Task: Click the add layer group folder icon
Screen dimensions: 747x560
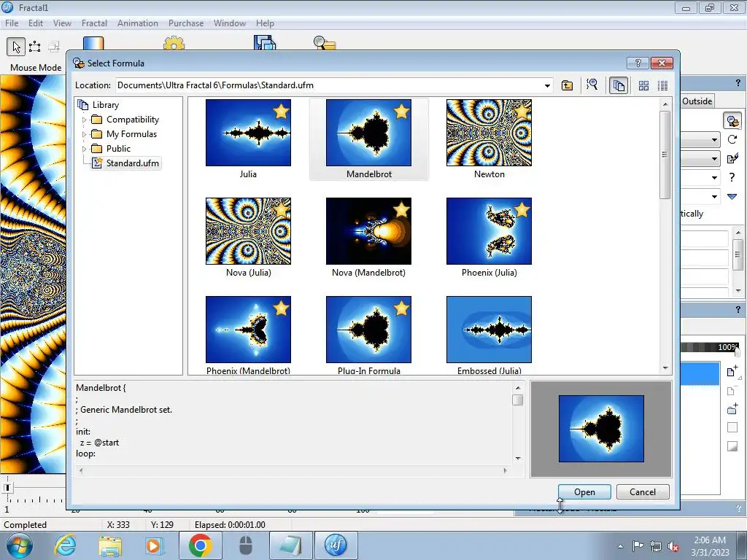Action: 732,409
